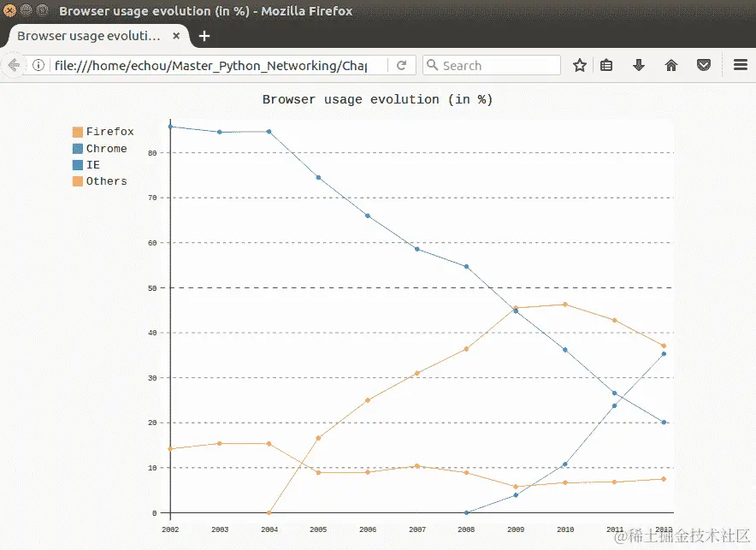Click the x-axis label 2005
This screenshot has width=756, height=550.
click(x=318, y=529)
